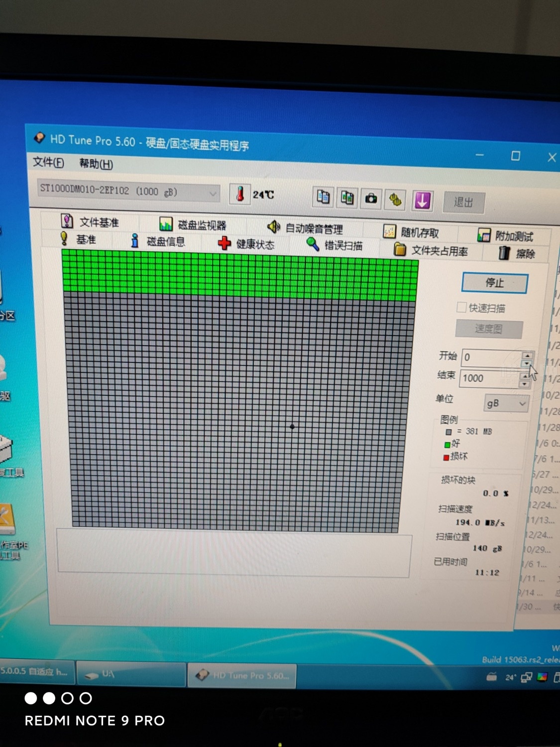
Task: Expand the gB unit dropdown
Action: pos(506,403)
